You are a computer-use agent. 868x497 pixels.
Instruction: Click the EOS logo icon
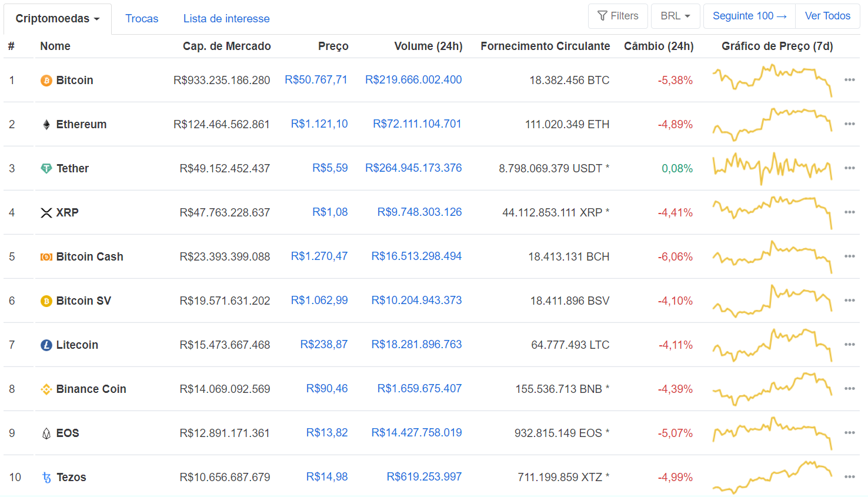[46, 433]
